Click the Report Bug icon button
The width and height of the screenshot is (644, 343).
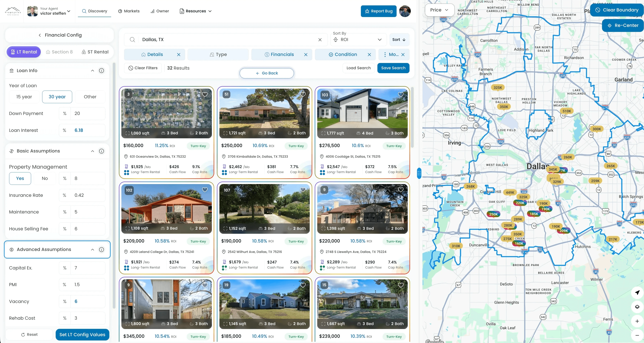pyautogui.click(x=378, y=11)
